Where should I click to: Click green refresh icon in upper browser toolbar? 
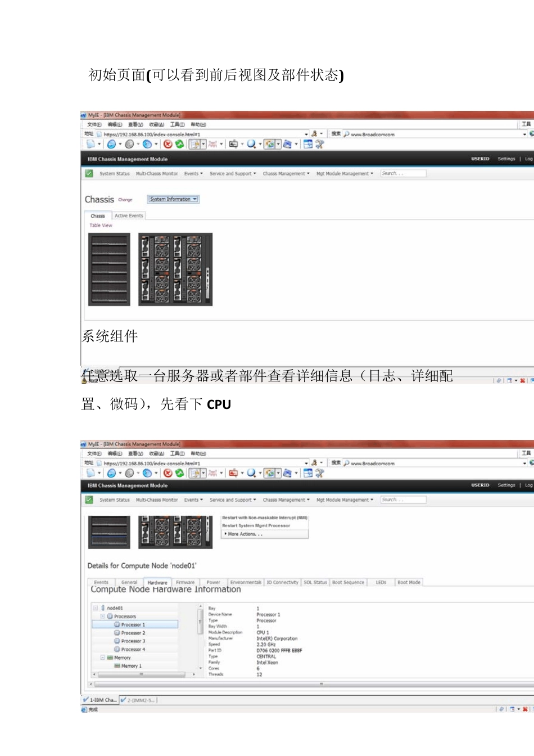(x=179, y=144)
